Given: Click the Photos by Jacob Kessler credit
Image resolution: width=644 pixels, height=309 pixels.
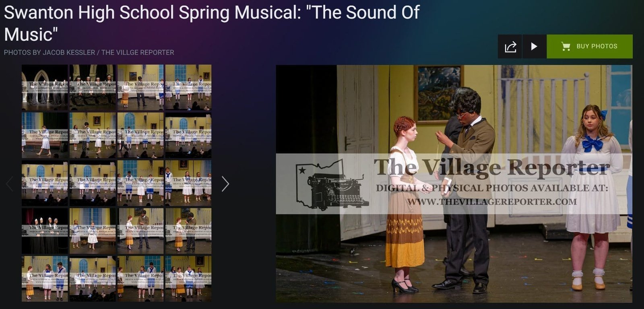Looking at the screenshot, I should coord(89,52).
